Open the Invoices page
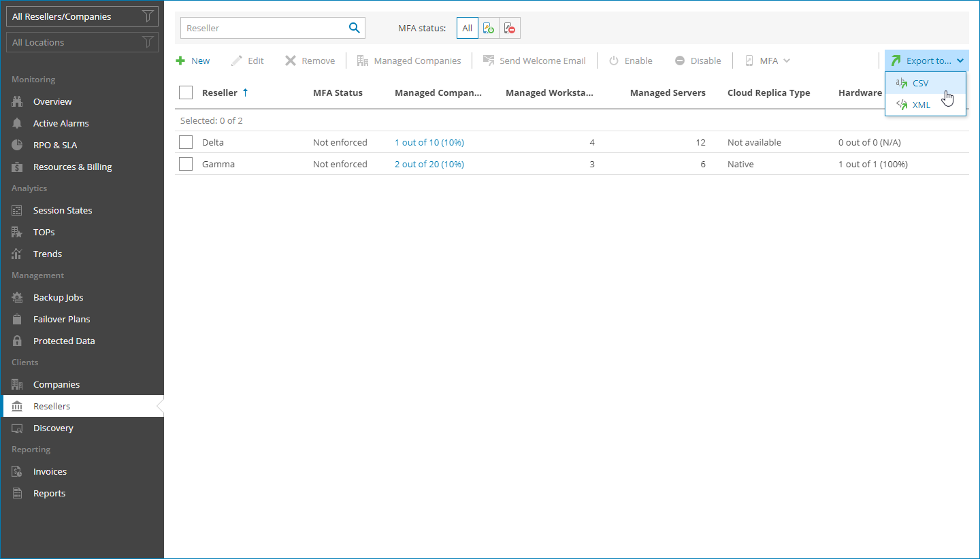 82,471
